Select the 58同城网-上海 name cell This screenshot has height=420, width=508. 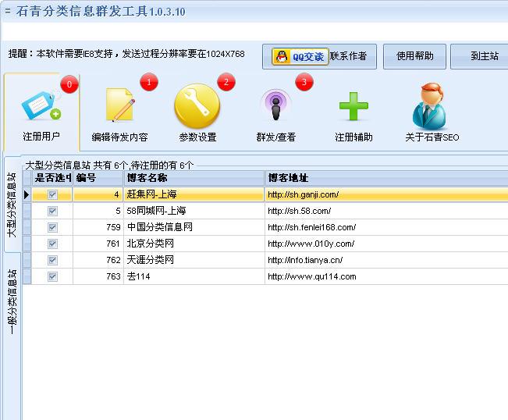[x=194, y=211]
